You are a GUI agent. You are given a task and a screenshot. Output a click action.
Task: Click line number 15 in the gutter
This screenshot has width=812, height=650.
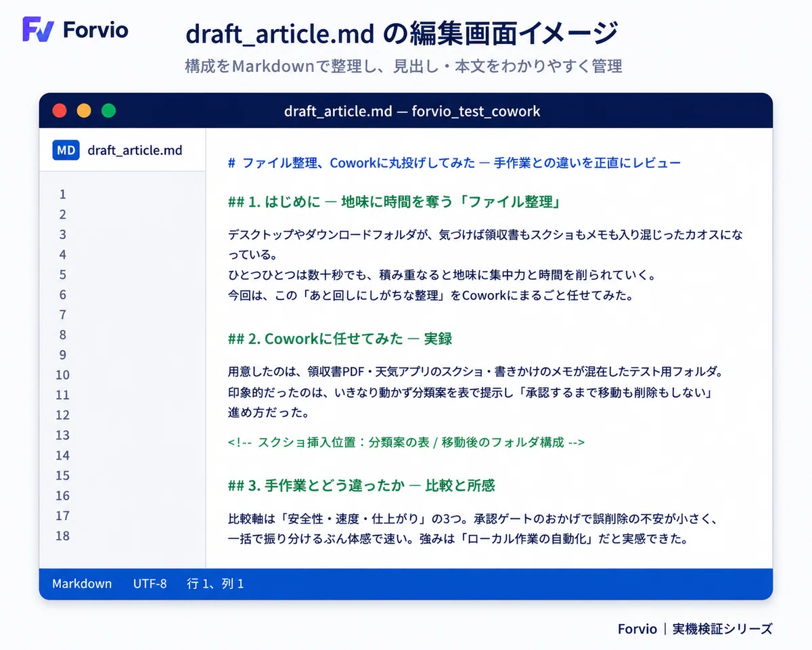tap(63, 475)
